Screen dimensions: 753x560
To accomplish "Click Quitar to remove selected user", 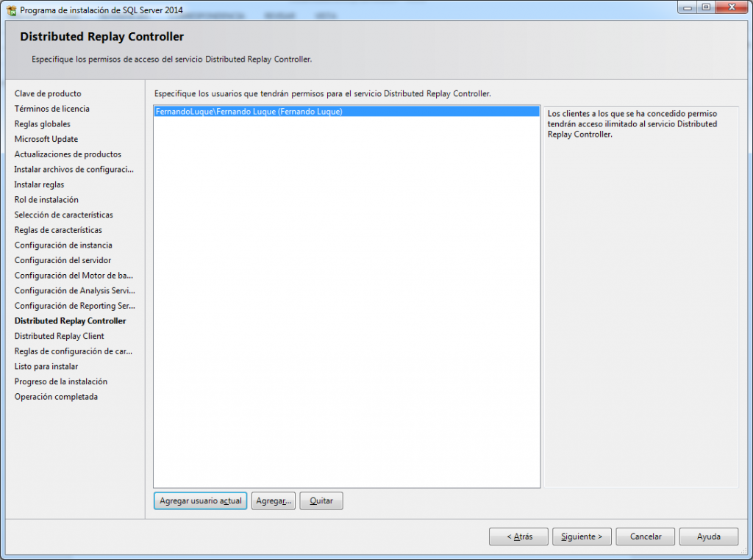I will (321, 500).
